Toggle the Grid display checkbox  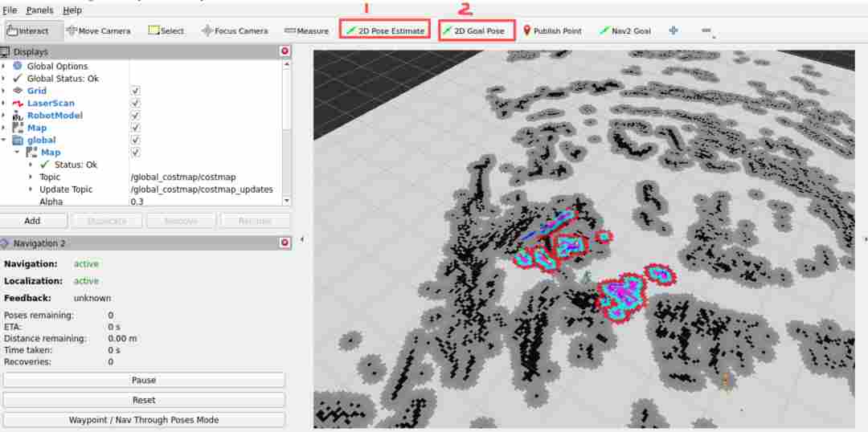(x=136, y=91)
